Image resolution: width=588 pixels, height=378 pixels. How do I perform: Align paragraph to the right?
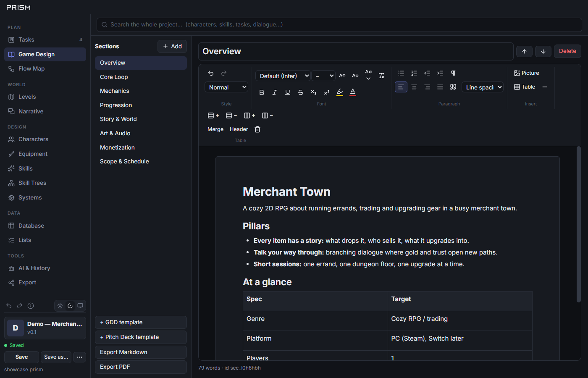tap(427, 87)
